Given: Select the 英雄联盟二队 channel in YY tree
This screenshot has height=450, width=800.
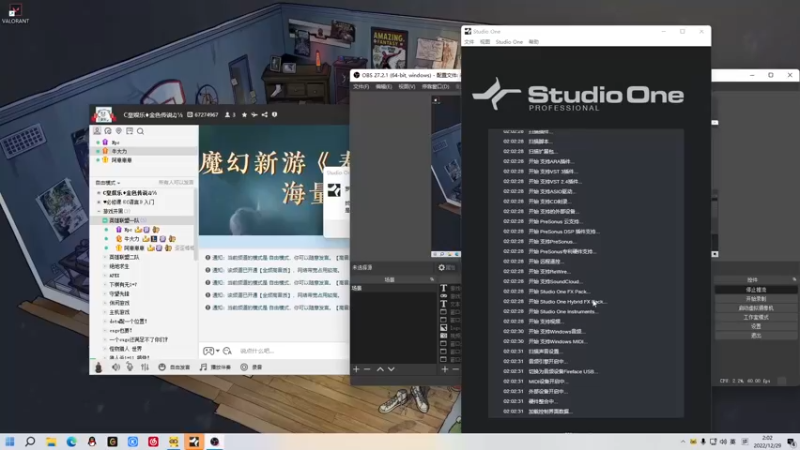Looking at the screenshot, I should click(x=124, y=257).
